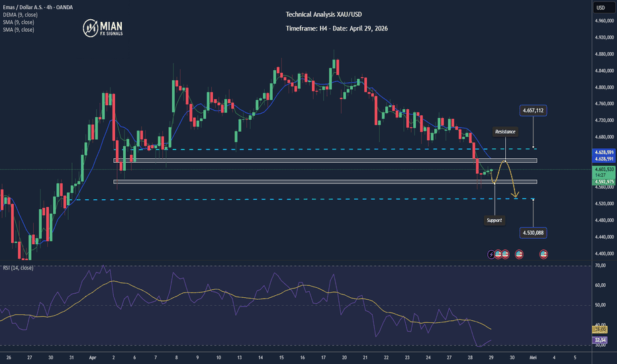Click the 4.603,530 current price tag
The width and height of the screenshot is (617, 364).
604,169
